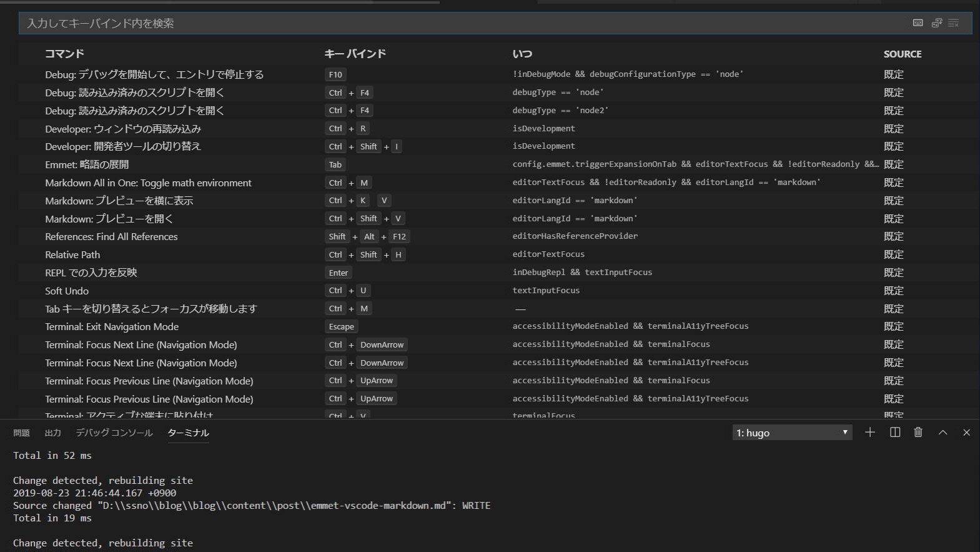The image size is (980, 552).
Task: Click 'inDebugRepl && textInputFocus' when clause
Action: 582,272
